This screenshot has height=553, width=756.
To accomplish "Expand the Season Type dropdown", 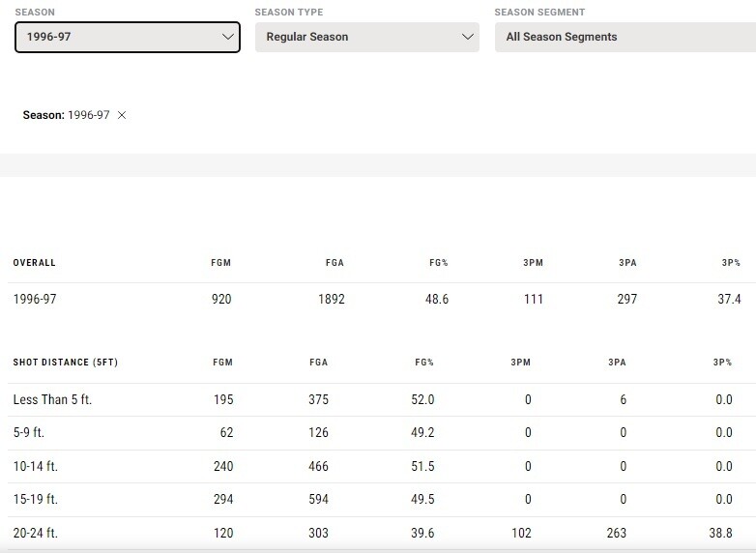I will click(366, 37).
